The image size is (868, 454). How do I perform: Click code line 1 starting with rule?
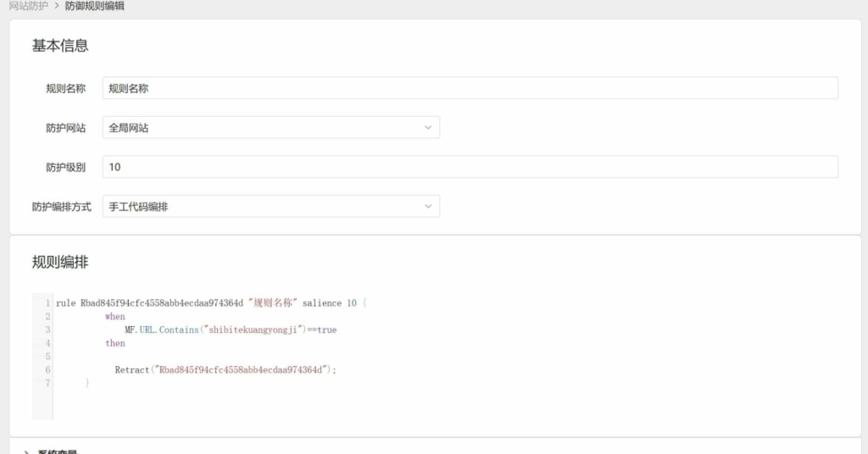(x=211, y=303)
